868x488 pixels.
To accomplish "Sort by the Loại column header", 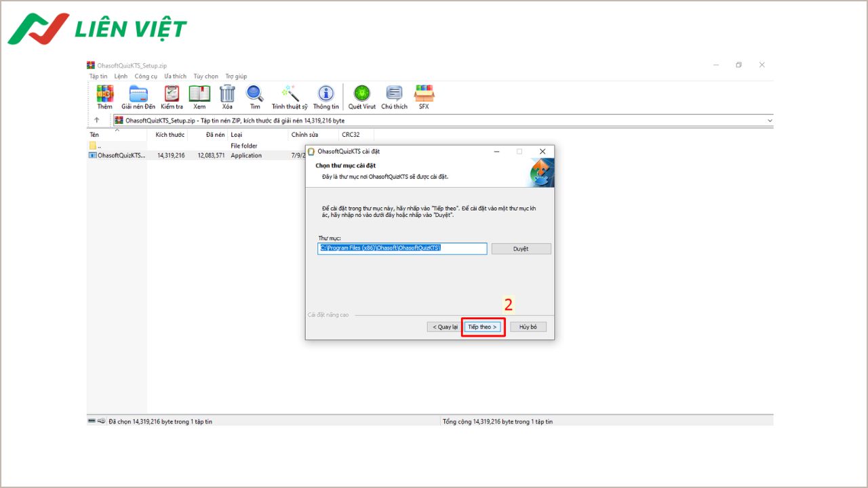I will [x=258, y=135].
